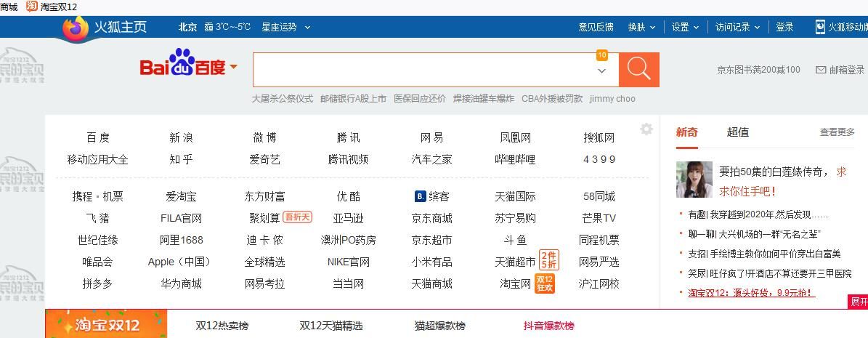Click the mobile phone icon for 火狐移动版

point(820,27)
